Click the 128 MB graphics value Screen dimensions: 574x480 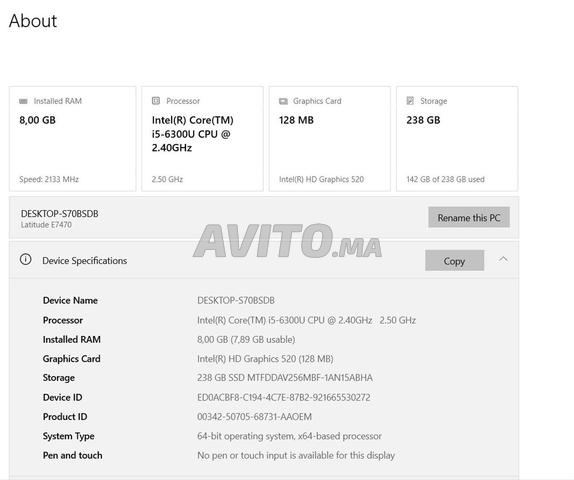tap(296, 120)
